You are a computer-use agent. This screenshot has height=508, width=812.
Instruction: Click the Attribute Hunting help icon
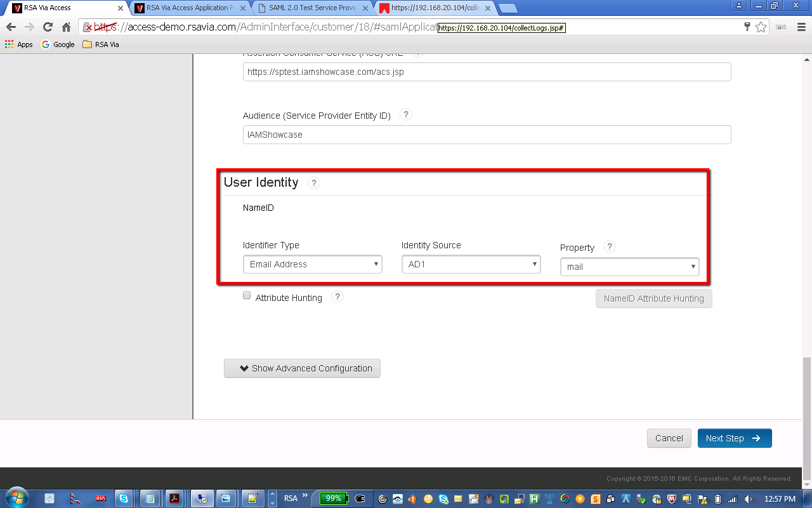point(337,297)
